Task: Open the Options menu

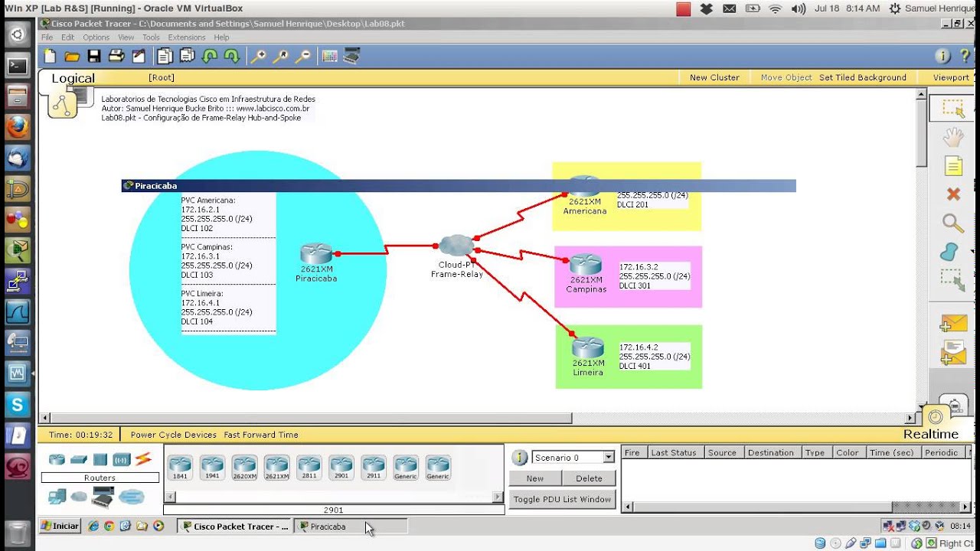Action: [96, 37]
